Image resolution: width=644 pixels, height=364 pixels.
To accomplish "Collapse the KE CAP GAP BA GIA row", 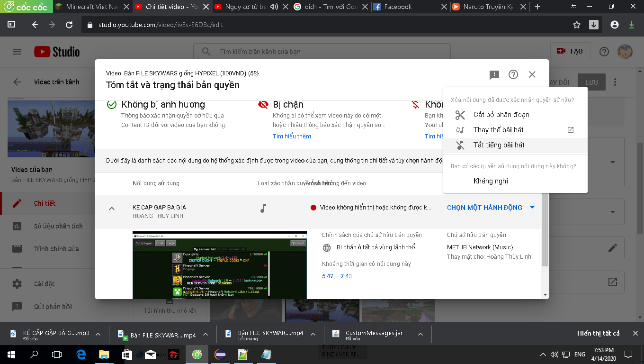I will [112, 208].
